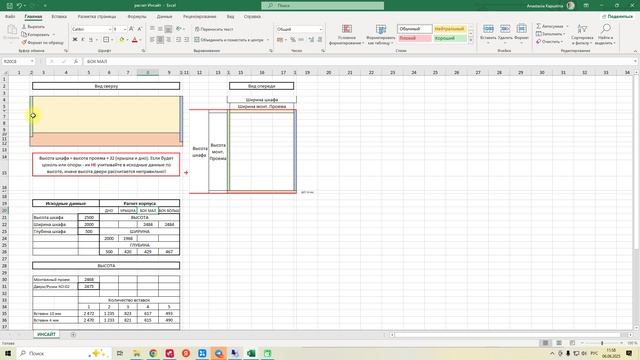
Task: Open the font name Calibri dropdown
Action: [110, 29]
